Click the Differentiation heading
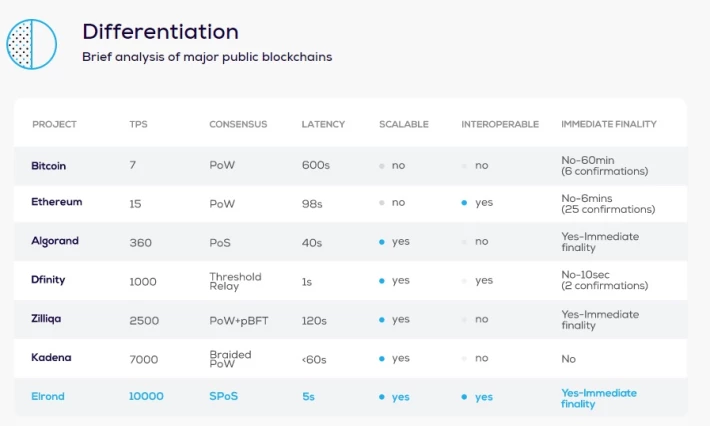The height and width of the screenshot is (426, 710). pos(160,32)
